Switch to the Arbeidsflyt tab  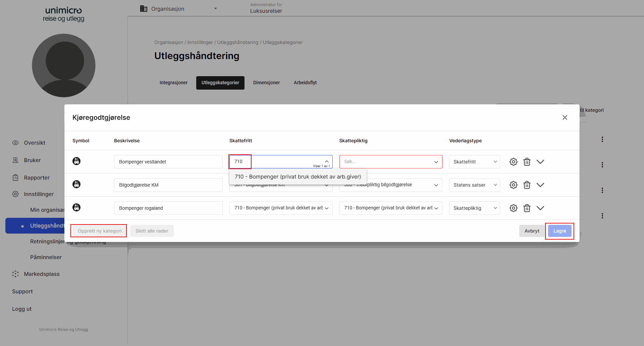(305, 83)
